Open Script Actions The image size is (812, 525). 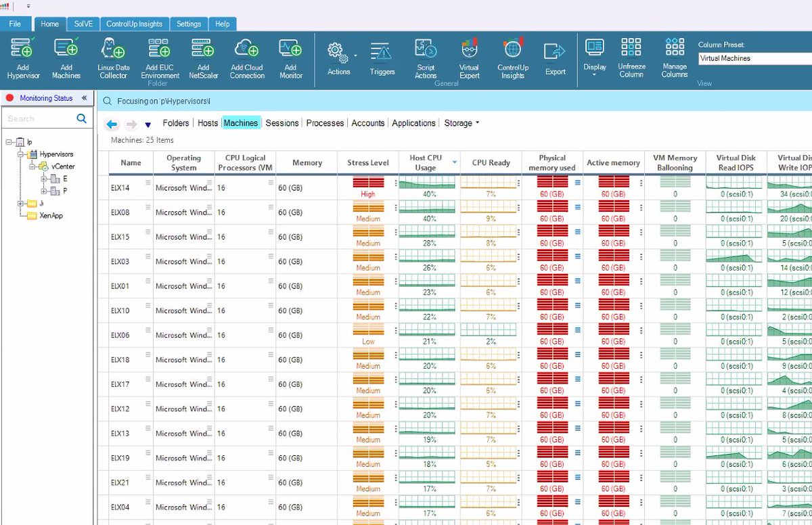click(426, 58)
